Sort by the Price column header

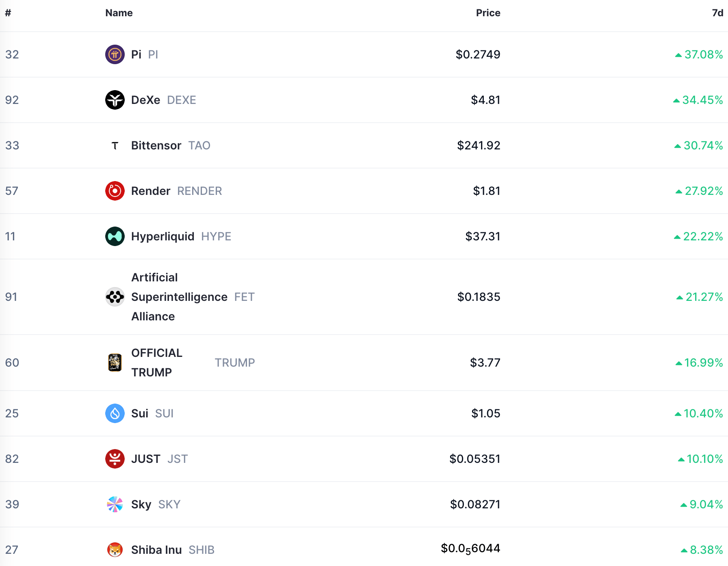(488, 13)
